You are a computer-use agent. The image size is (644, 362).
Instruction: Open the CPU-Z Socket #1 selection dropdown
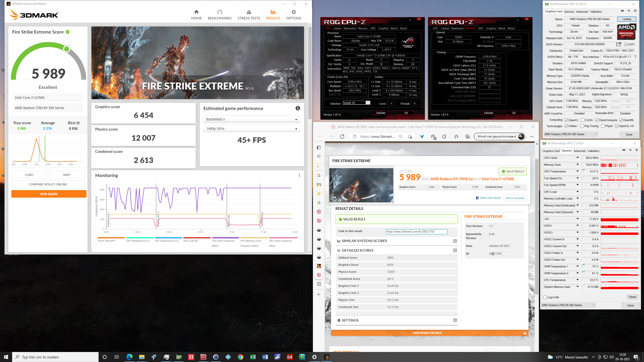[356, 103]
